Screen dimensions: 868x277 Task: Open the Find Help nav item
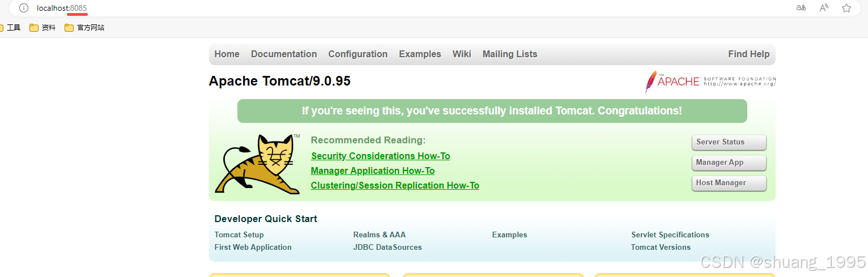coord(749,54)
